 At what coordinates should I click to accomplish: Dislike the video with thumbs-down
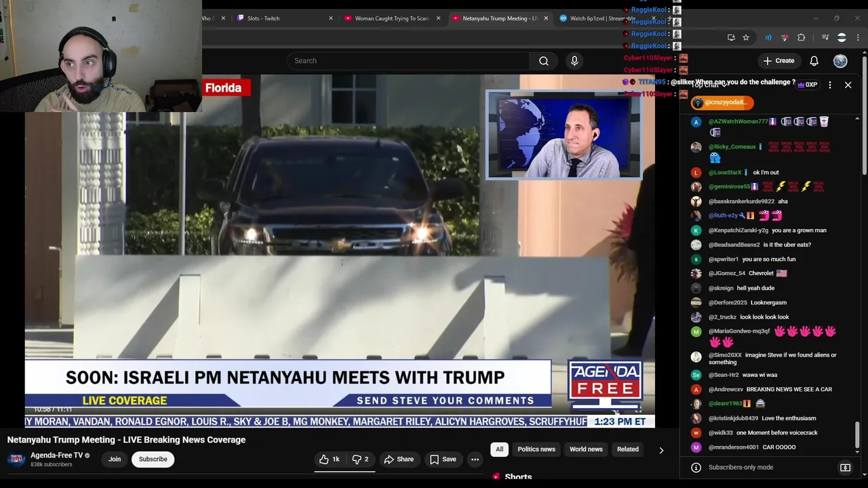coord(361,459)
